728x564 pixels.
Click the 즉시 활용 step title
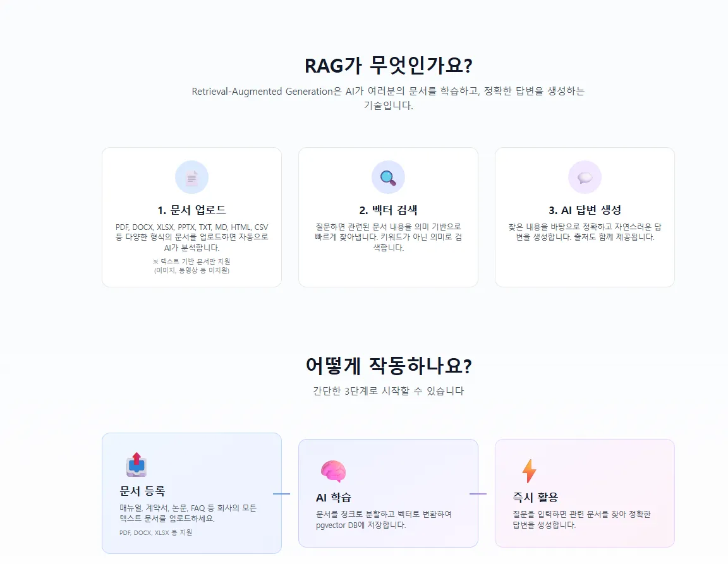[x=535, y=497]
